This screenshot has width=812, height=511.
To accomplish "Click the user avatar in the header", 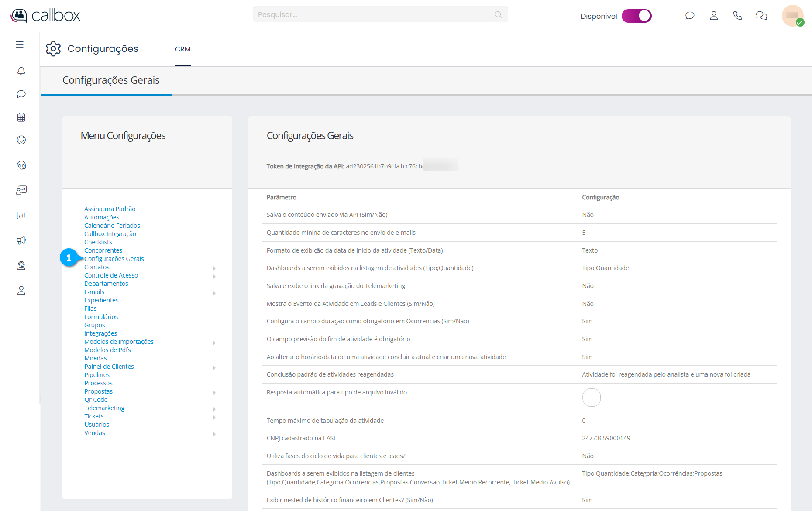I will (x=792, y=16).
